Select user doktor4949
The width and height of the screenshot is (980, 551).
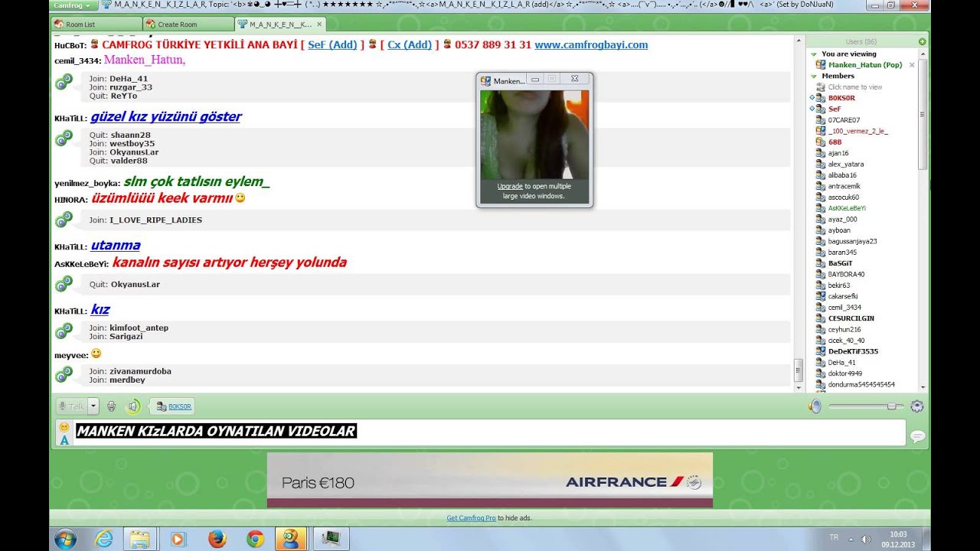click(845, 373)
